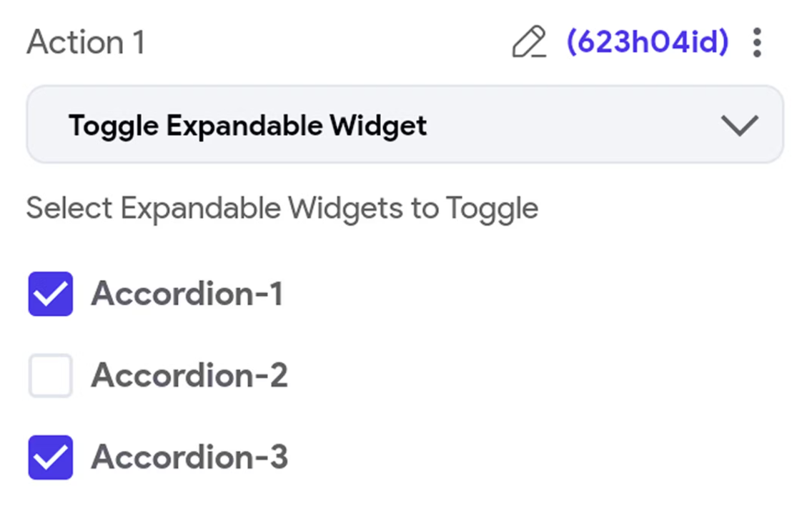
Task: Click the empty box beside Accordion-2
Action: click(x=51, y=376)
